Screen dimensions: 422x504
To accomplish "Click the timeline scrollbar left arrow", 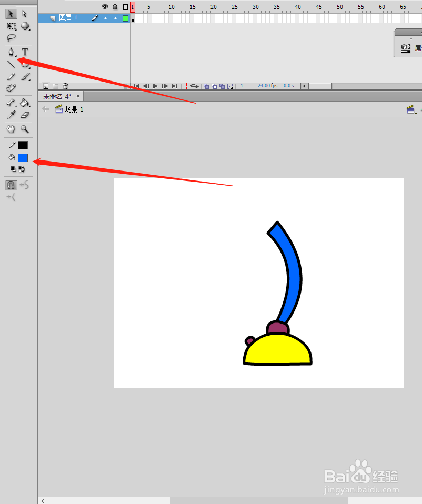I will (304, 86).
